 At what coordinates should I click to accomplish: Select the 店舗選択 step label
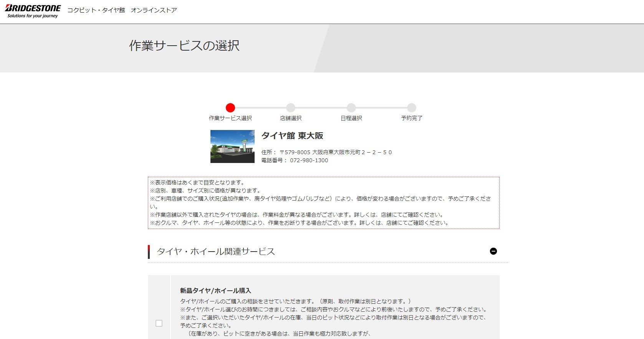tap(291, 118)
